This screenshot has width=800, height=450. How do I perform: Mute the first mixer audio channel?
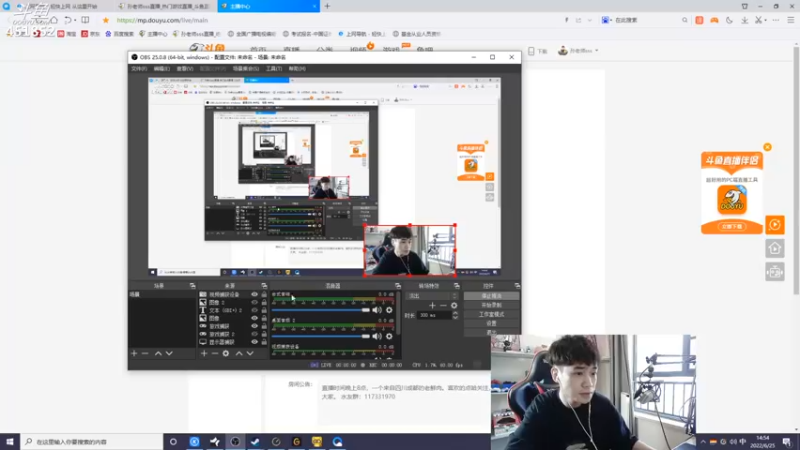coord(377,310)
